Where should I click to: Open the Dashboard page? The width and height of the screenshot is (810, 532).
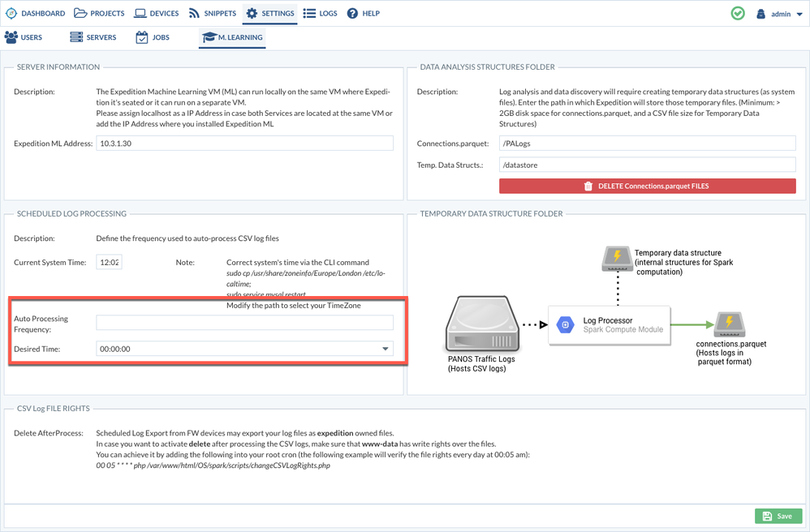click(x=36, y=14)
